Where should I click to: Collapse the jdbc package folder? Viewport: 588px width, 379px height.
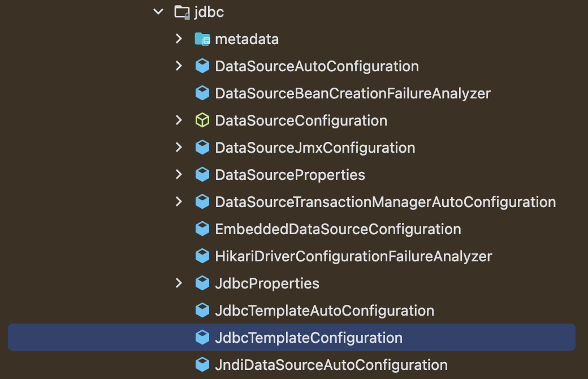click(x=159, y=12)
